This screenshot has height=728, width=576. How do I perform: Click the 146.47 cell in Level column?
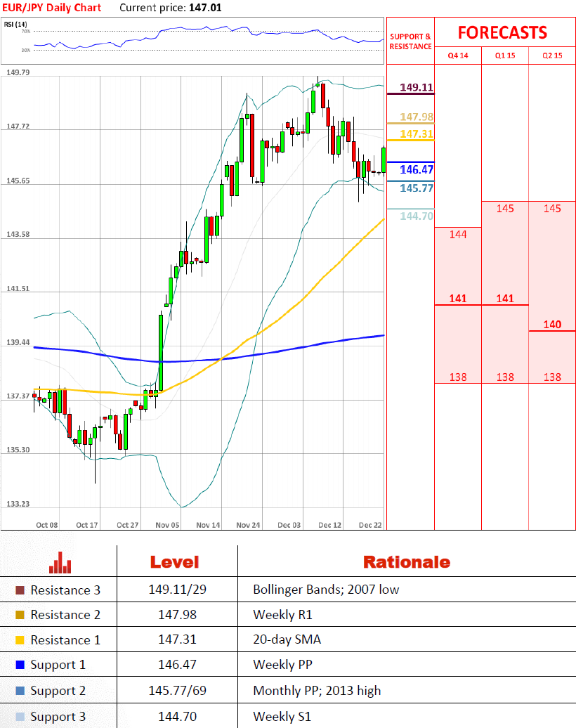177,665
